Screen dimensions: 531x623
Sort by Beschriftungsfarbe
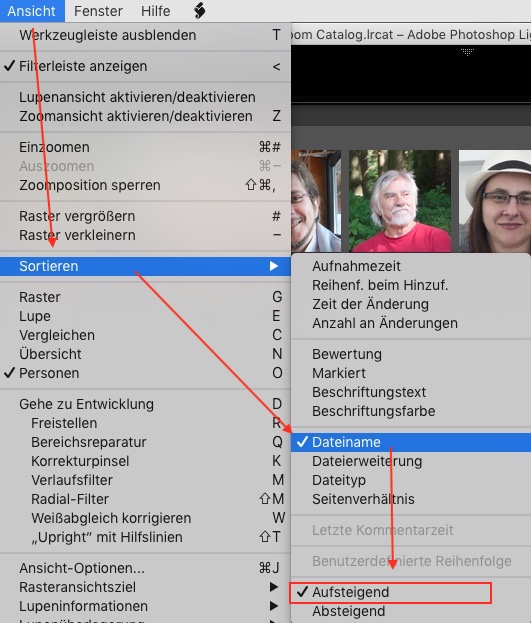coord(411,411)
